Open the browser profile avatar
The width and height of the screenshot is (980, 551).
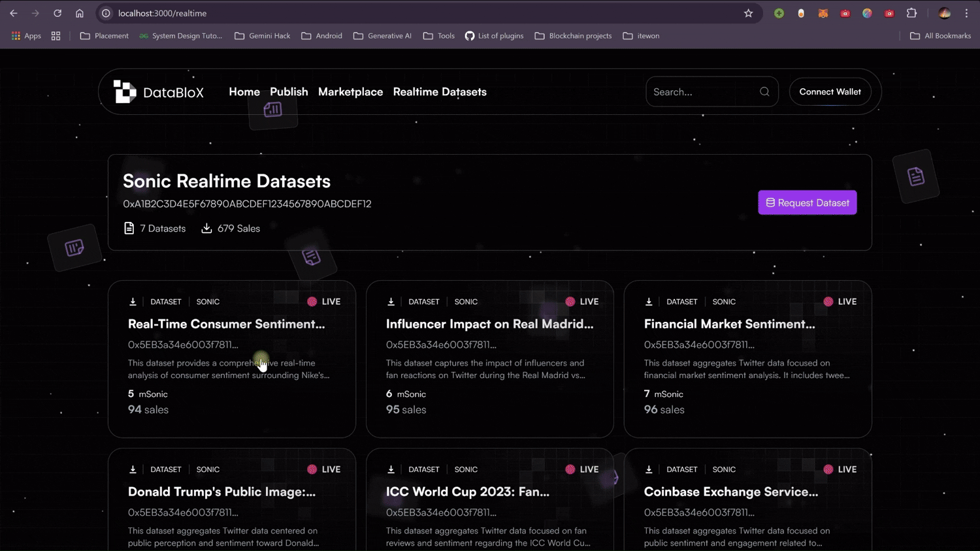(945, 13)
